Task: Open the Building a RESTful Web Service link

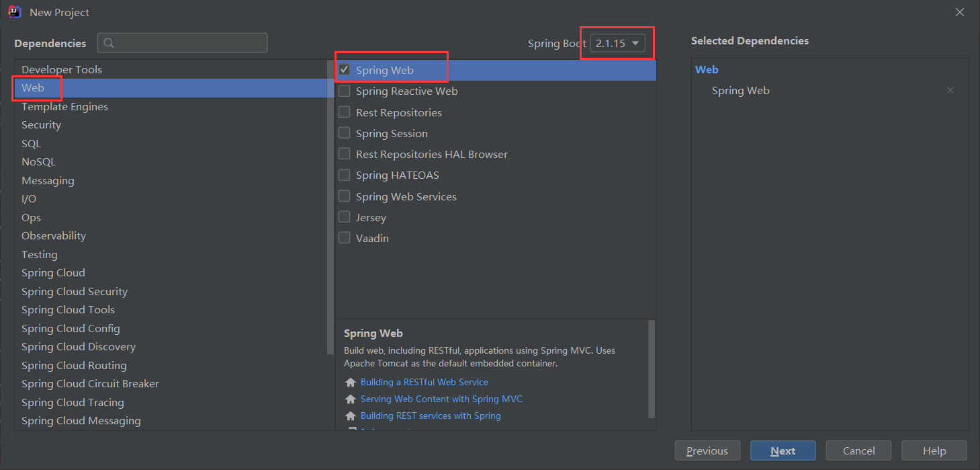Action: coord(425,382)
